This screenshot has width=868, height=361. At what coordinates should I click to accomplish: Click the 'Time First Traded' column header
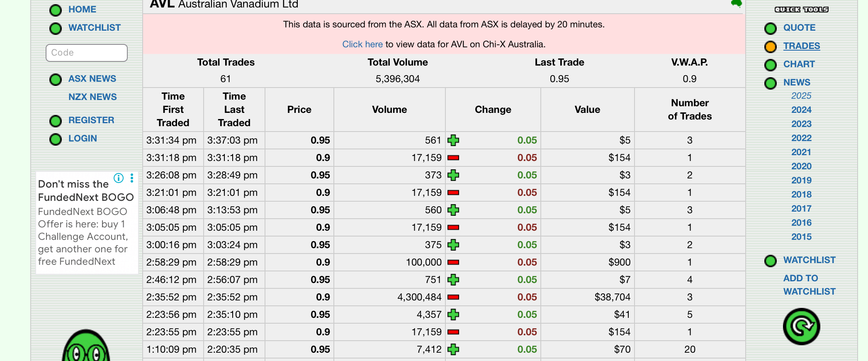(173, 110)
